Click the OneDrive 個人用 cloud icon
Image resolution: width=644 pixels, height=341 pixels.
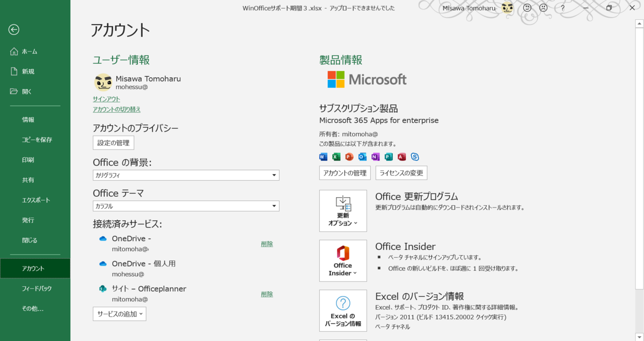[x=103, y=264]
